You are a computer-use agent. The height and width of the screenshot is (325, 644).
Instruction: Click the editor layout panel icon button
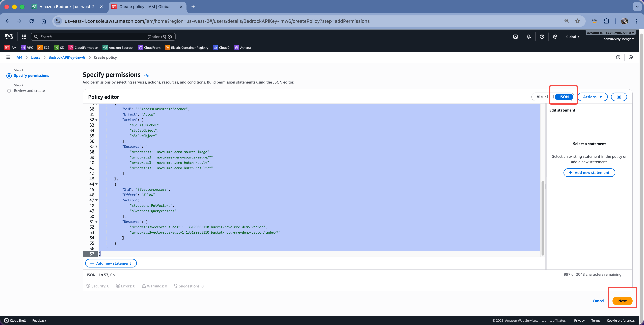(x=619, y=97)
